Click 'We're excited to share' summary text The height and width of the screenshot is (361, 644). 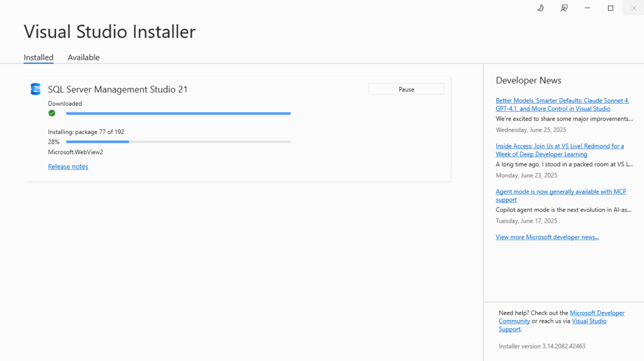tap(564, 119)
